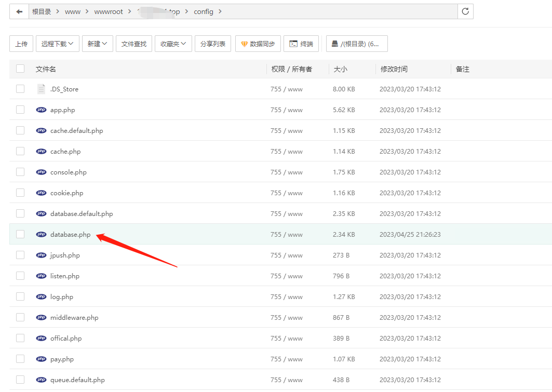This screenshot has width=552, height=392.
Task: Click the php icon beside queue.default.php
Action: pos(41,380)
